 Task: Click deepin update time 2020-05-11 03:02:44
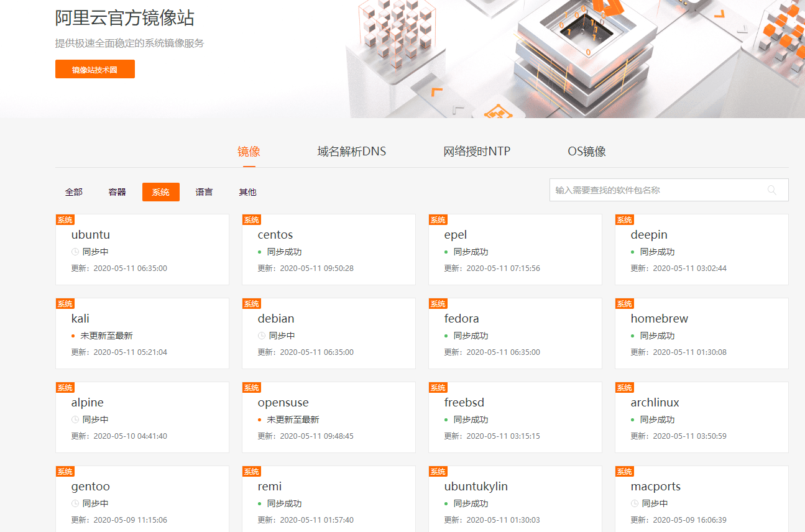689,268
